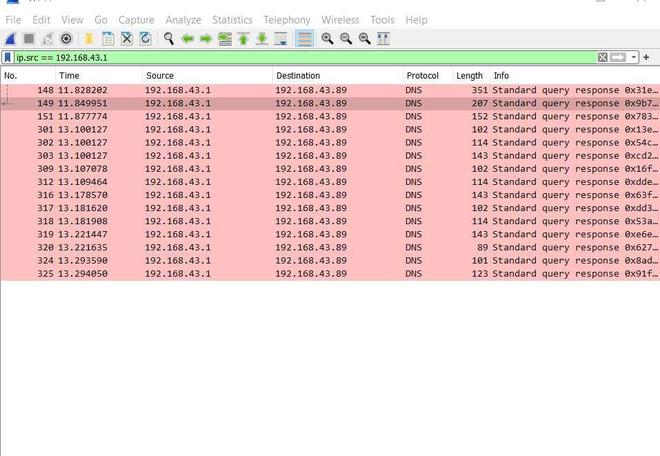
Task: Expand recent display filters dropdown
Action: (x=633, y=57)
